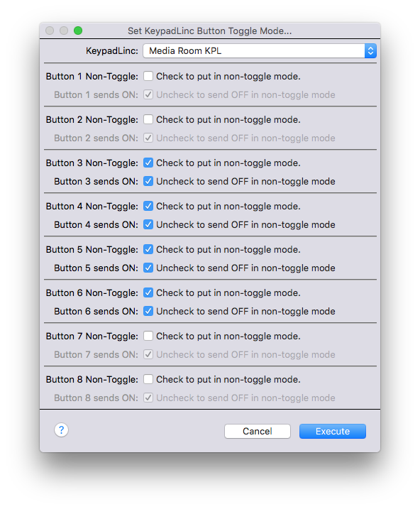This screenshot has width=420, height=509.
Task: Open the help question mark button
Action: 61,430
